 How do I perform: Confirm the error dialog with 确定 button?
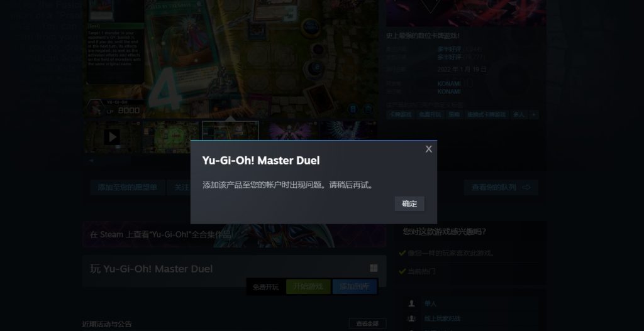[409, 204]
